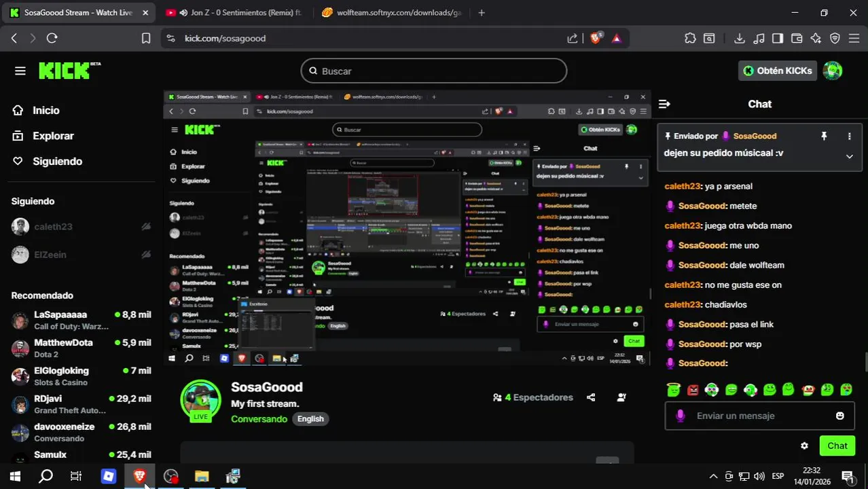Open Leo AI sparkle icon
Image resolution: width=868 pixels, height=489 pixels.
click(816, 38)
